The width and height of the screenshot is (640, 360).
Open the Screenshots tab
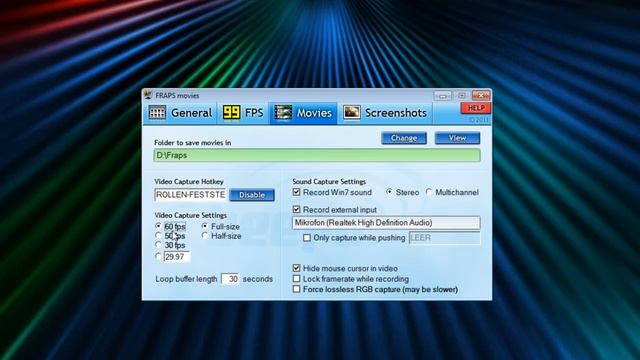point(386,113)
